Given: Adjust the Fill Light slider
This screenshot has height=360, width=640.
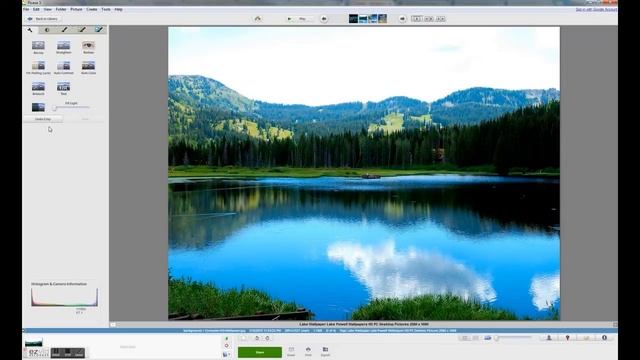Looking at the screenshot, I should tap(71, 108).
